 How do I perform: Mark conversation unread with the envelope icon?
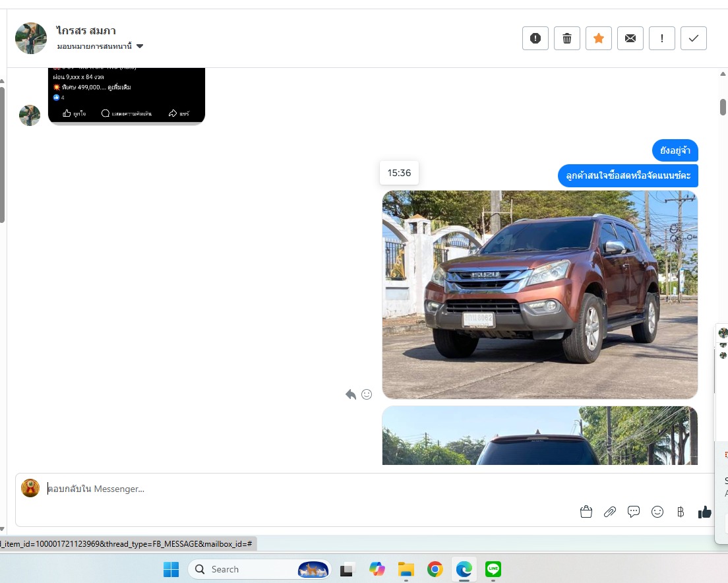tap(630, 38)
